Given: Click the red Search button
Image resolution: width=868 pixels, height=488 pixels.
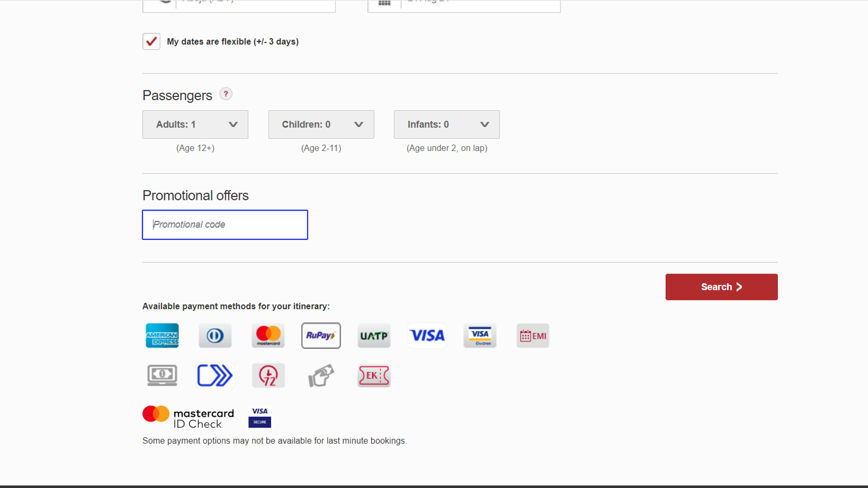Looking at the screenshot, I should [722, 287].
